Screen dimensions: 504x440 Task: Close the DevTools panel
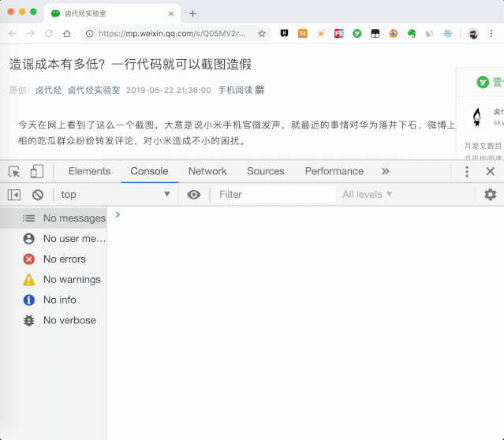pyautogui.click(x=490, y=171)
